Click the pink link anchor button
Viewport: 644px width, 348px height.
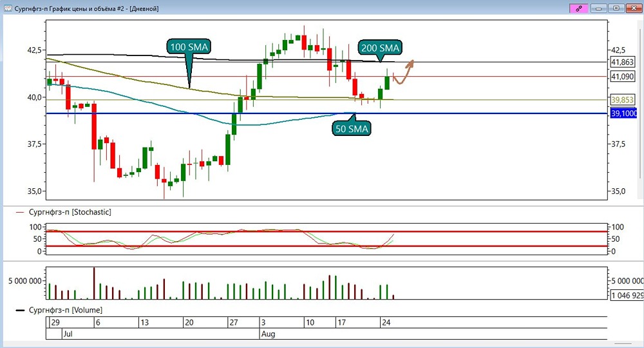[x=579, y=8]
